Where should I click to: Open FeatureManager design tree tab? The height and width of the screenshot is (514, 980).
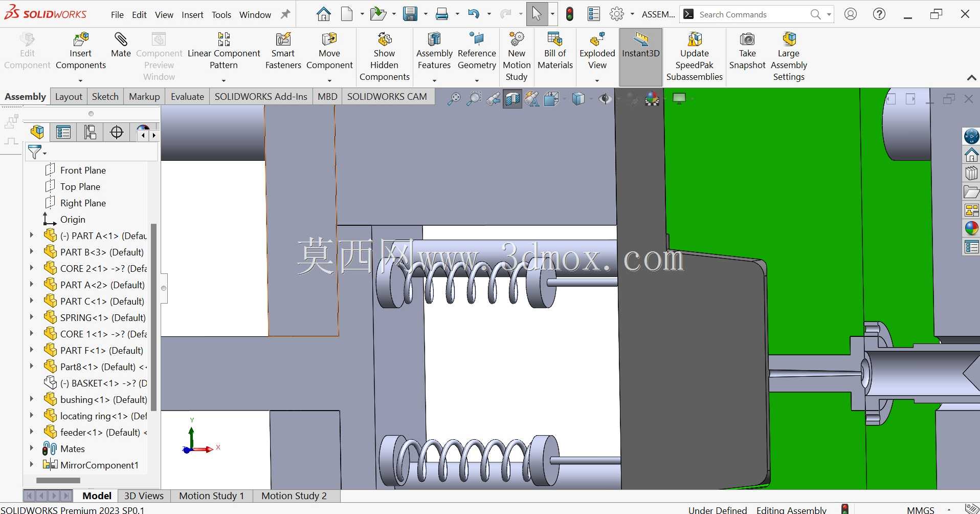click(37, 133)
